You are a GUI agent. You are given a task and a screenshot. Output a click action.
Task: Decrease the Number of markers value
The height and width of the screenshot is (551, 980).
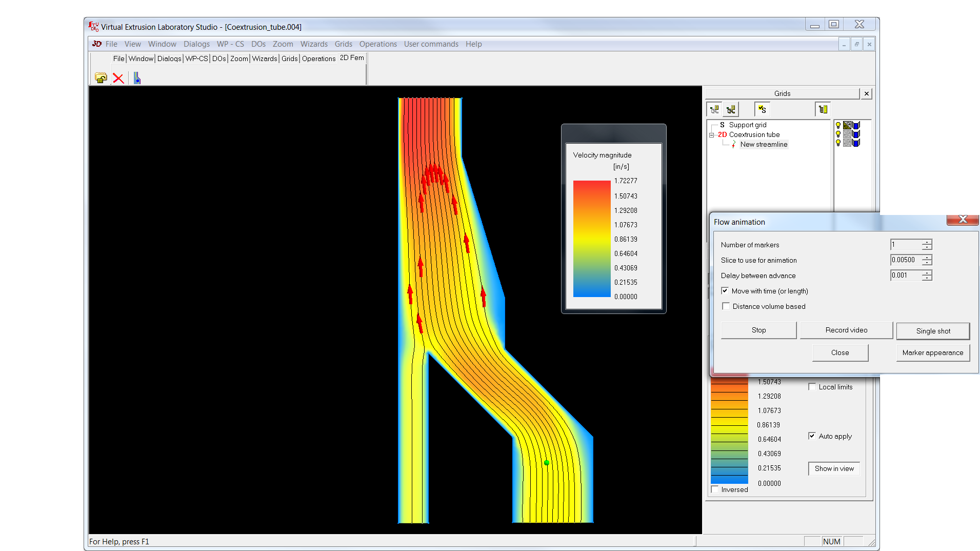tap(927, 247)
